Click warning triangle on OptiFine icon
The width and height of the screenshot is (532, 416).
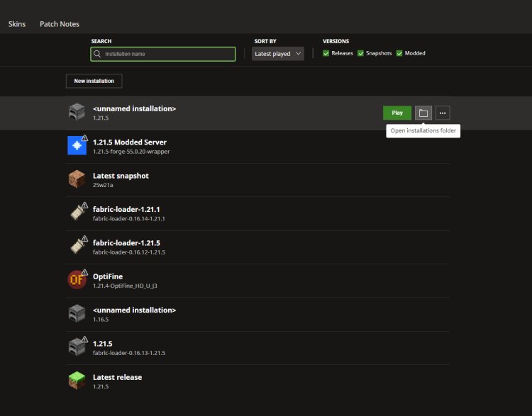point(85,272)
